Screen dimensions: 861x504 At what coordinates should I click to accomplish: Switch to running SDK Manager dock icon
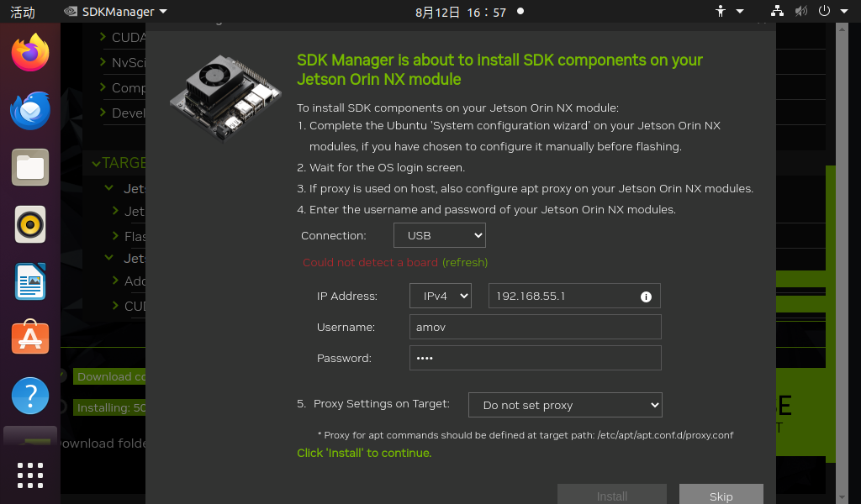click(x=30, y=437)
